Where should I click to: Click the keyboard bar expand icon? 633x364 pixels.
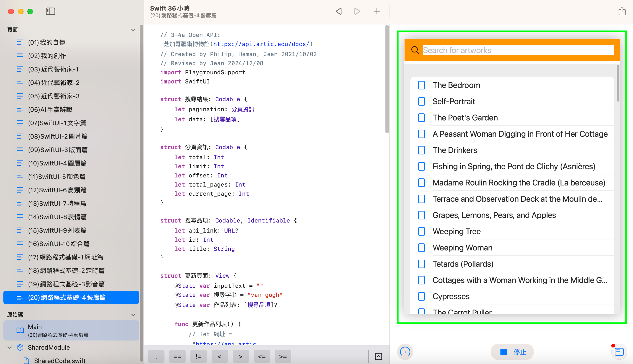(x=378, y=356)
